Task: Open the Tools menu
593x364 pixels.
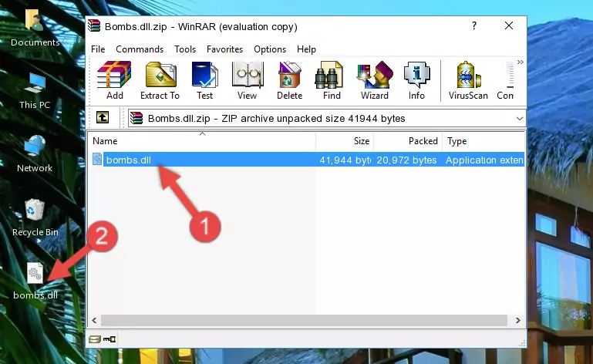Action: tap(185, 49)
